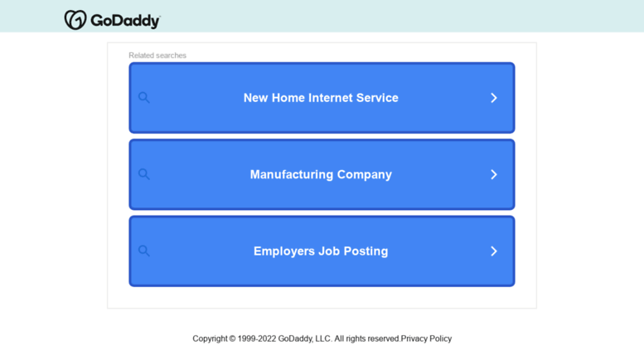Click magnifier icon beside Employers Job Posting
This screenshot has width=644, height=351.
(x=143, y=251)
